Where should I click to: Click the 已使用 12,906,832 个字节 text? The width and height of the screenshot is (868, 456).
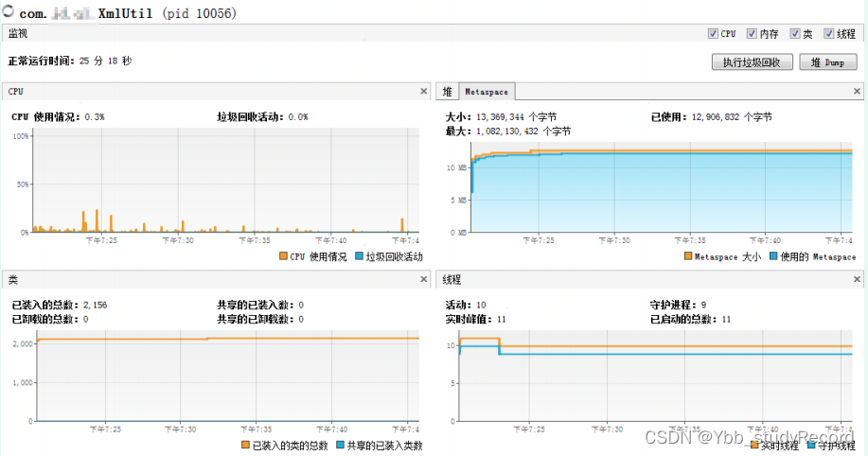(711, 116)
